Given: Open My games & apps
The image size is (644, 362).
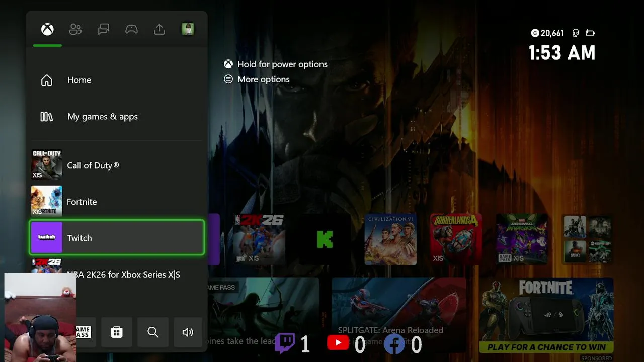Looking at the screenshot, I should click(x=117, y=117).
